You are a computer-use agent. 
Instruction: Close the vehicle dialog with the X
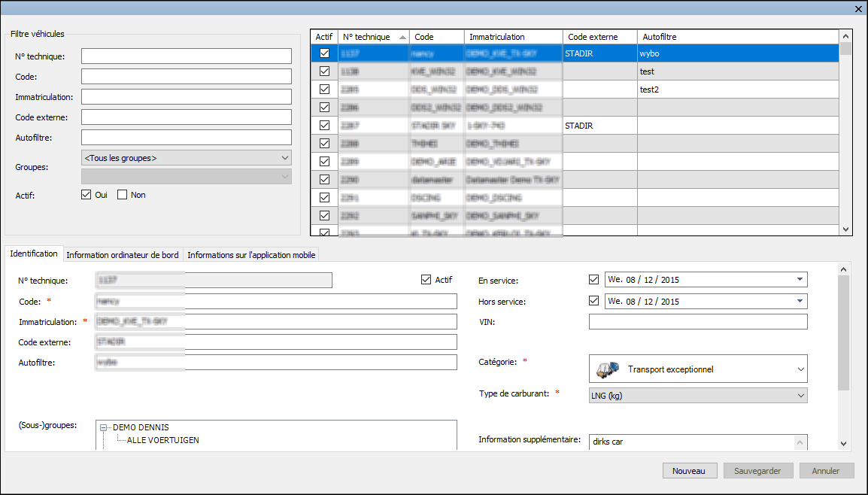point(858,8)
